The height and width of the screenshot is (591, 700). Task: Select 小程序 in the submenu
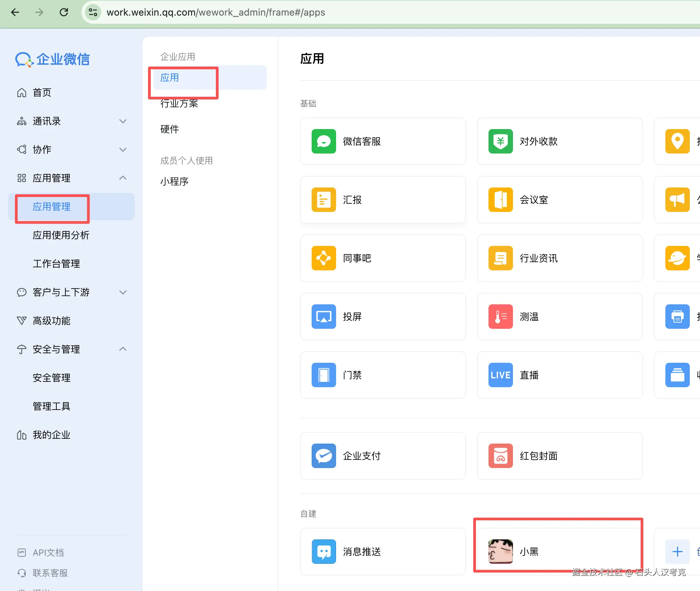174,181
